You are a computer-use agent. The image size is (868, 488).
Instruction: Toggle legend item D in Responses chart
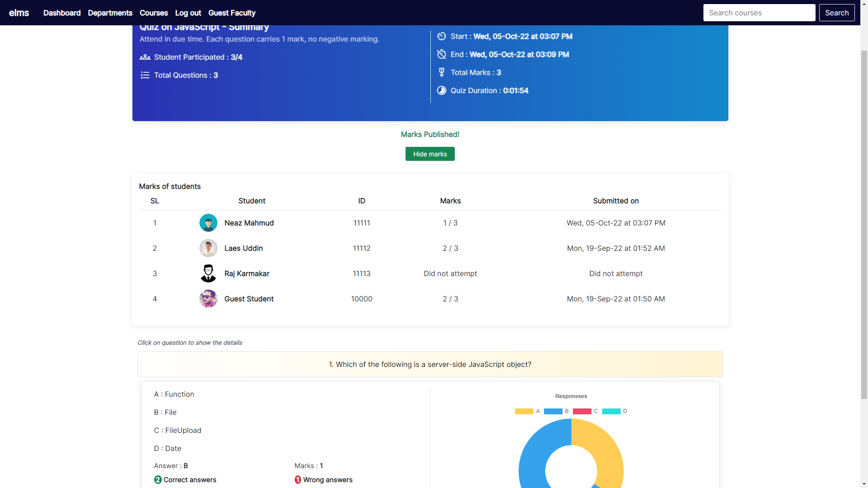click(x=615, y=411)
